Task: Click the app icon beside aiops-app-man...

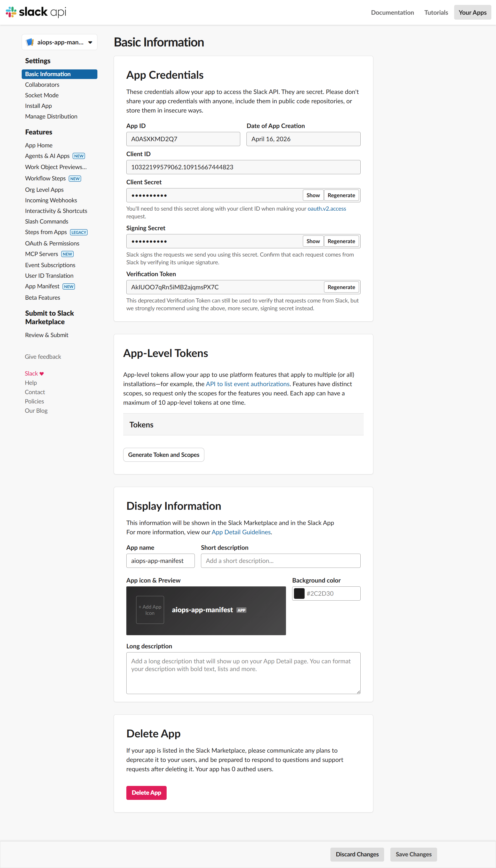Action: point(30,42)
